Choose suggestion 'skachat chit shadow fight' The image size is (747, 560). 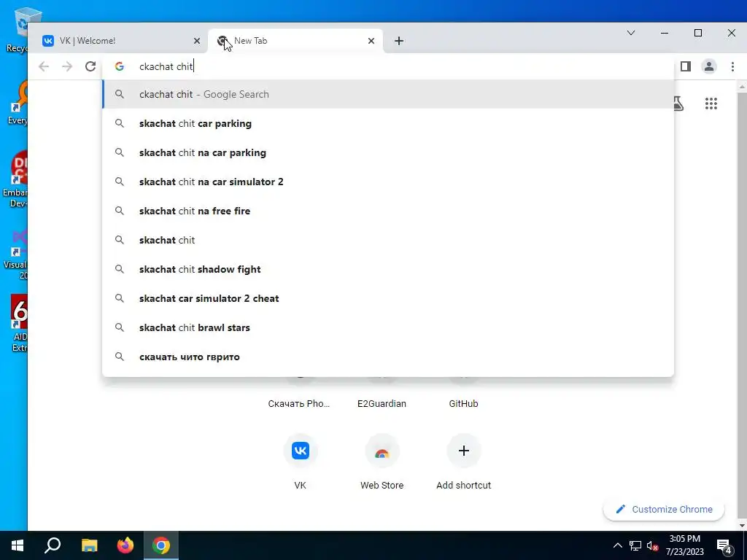pyautogui.click(x=388, y=269)
